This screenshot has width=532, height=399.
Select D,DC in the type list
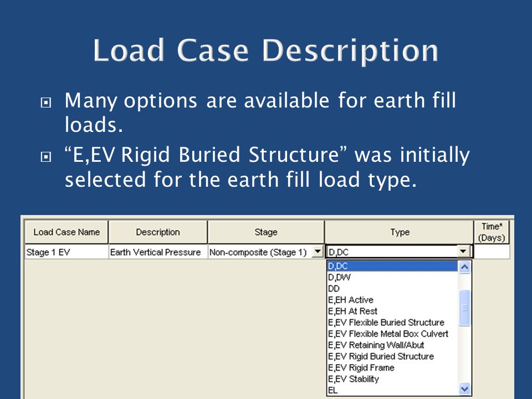392,266
